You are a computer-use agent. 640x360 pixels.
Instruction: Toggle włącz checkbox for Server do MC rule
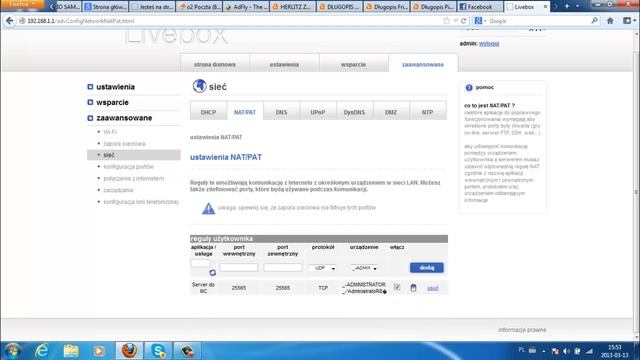tap(397, 287)
